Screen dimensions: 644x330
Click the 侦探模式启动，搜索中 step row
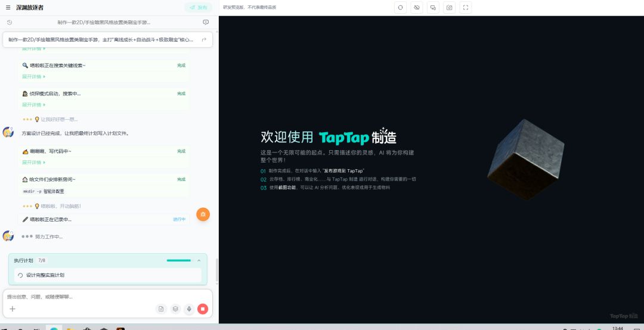coord(104,94)
